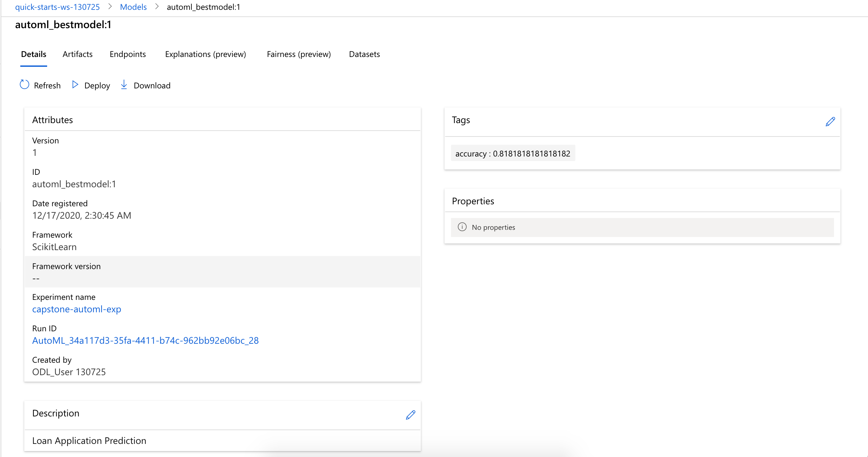Open the Explanations (preview) tab
The image size is (868, 457).
[205, 54]
